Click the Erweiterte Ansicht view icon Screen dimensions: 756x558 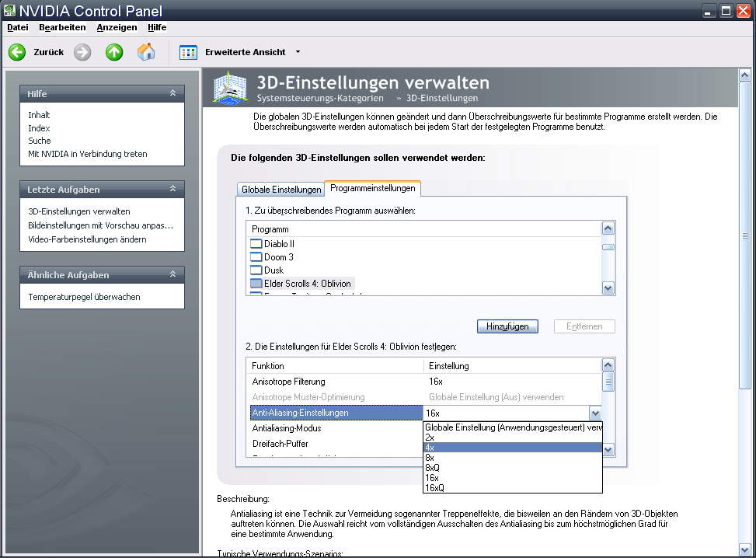[x=188, y=52]
